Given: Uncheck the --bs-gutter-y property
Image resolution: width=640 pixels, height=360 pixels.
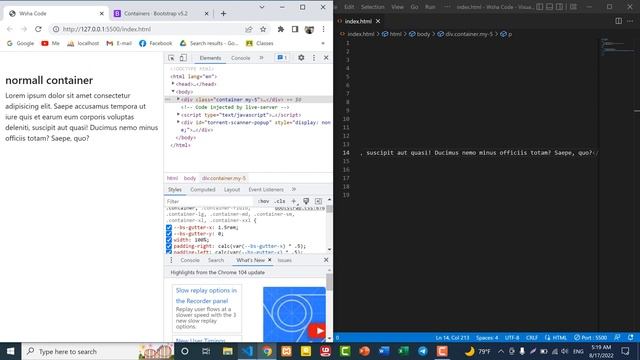Looking at the screenshot, I should 169,234.
